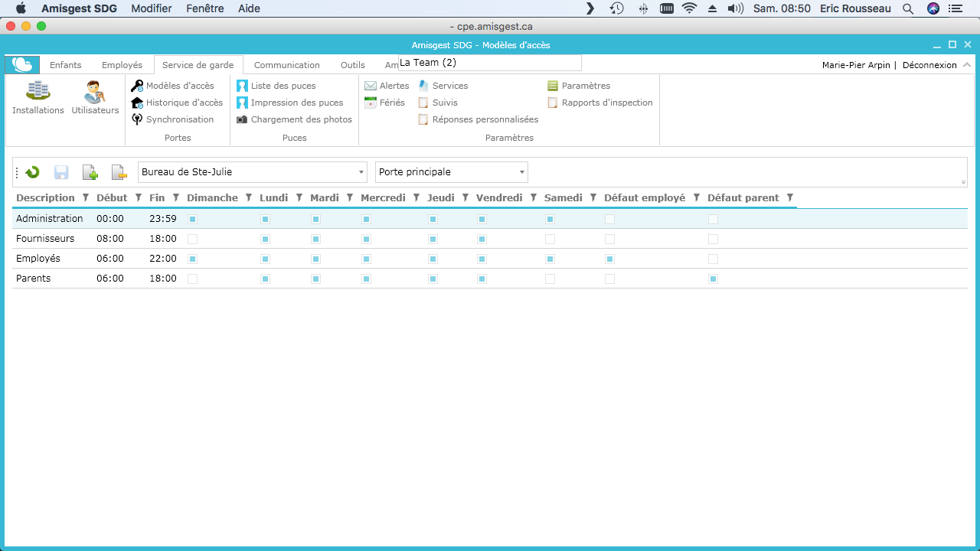This screenshot has height=551, width=980.
Task: Open Suivis icon
Action: [423, 103]
